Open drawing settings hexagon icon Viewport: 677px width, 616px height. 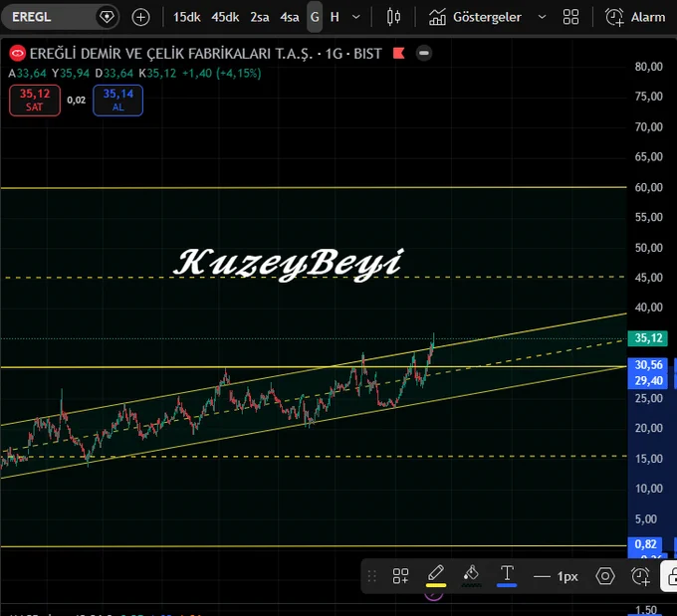coord(605,576)
